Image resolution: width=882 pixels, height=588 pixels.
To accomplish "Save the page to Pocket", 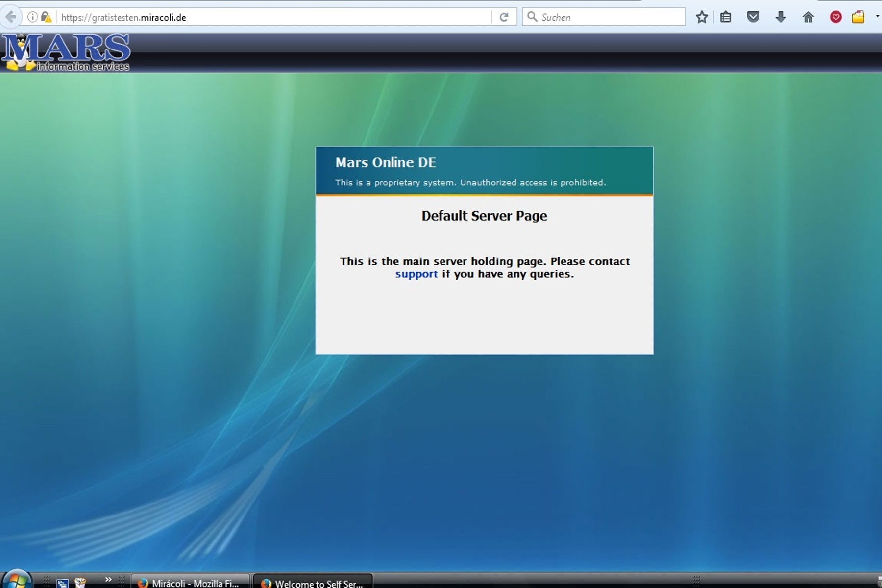I will 753,17.
